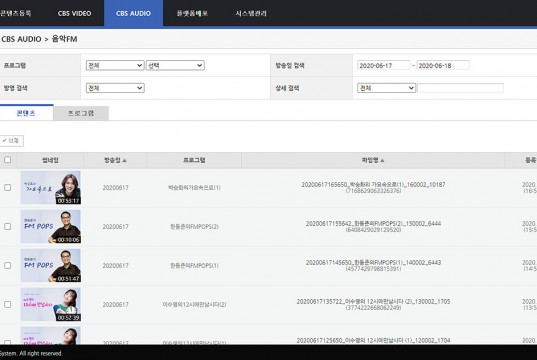Open the 12시에 만납시다 thumbnail 00:52:39

(51, 305)
